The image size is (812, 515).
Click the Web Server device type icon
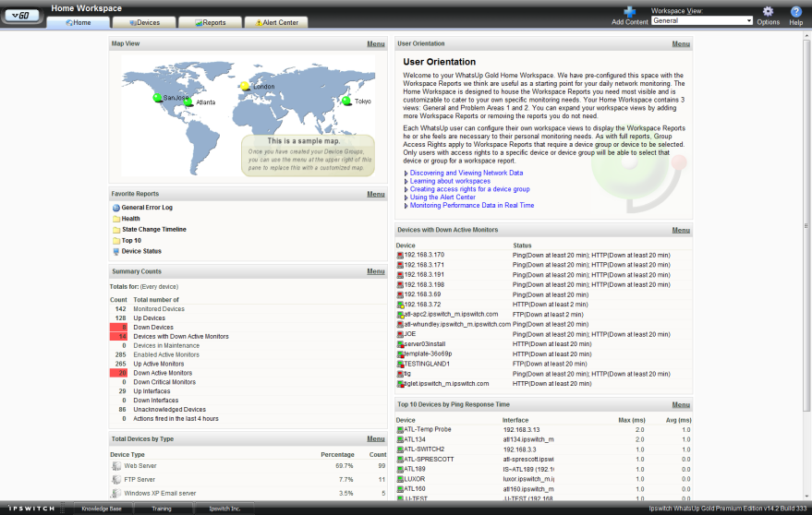click(x=115, y=466)
